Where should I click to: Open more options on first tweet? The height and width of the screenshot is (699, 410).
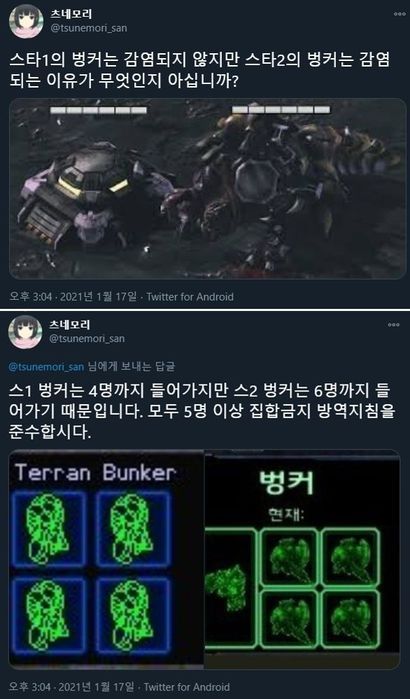pos(394,14)
